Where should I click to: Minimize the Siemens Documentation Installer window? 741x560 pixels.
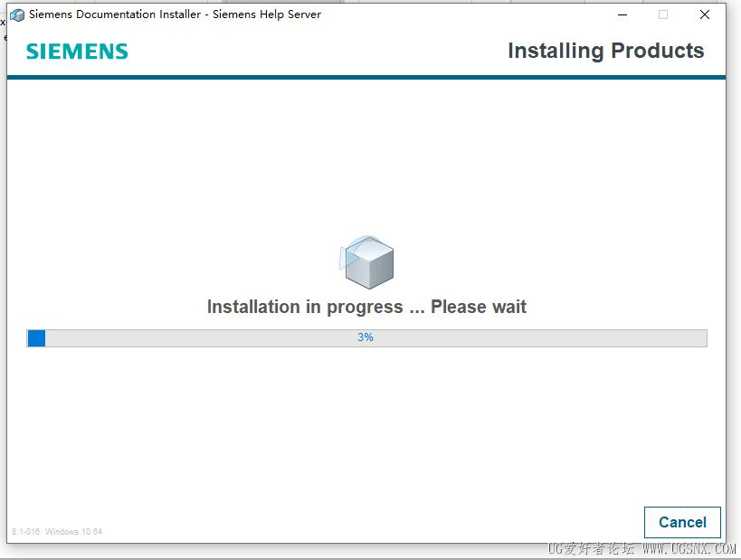(622, 15)
